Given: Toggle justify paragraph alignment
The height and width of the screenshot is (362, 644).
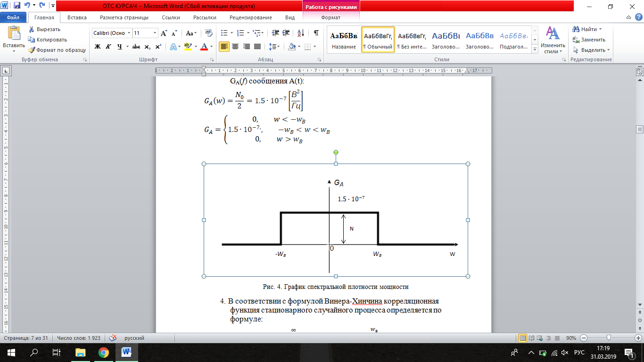Looking at the screenshot, I should [257, 47].
